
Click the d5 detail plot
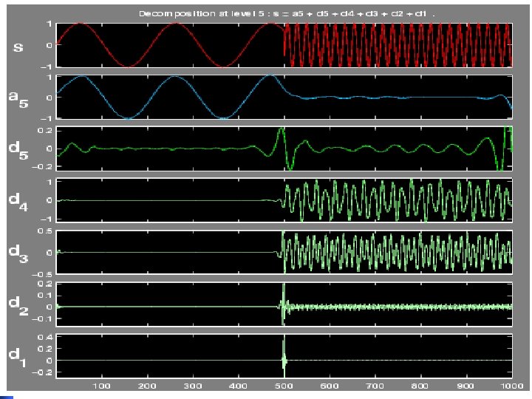(284, 149)
